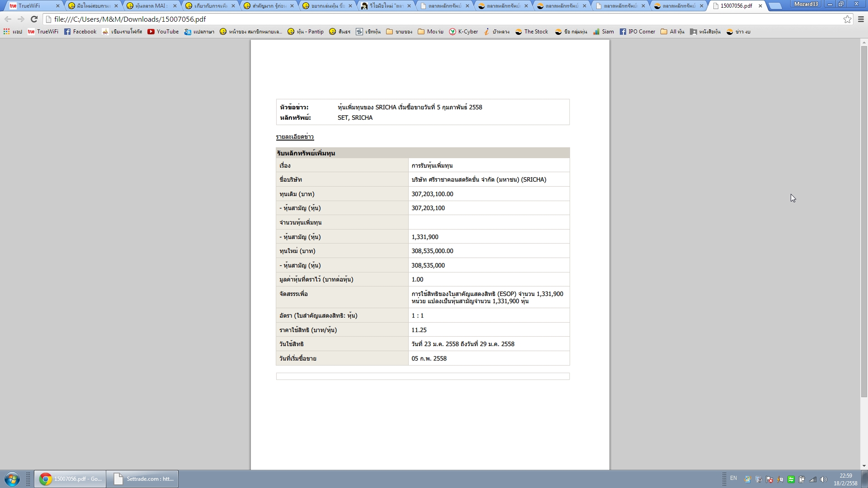
Task: Open The Stock bookmark
Action: [x=532, y=32]
